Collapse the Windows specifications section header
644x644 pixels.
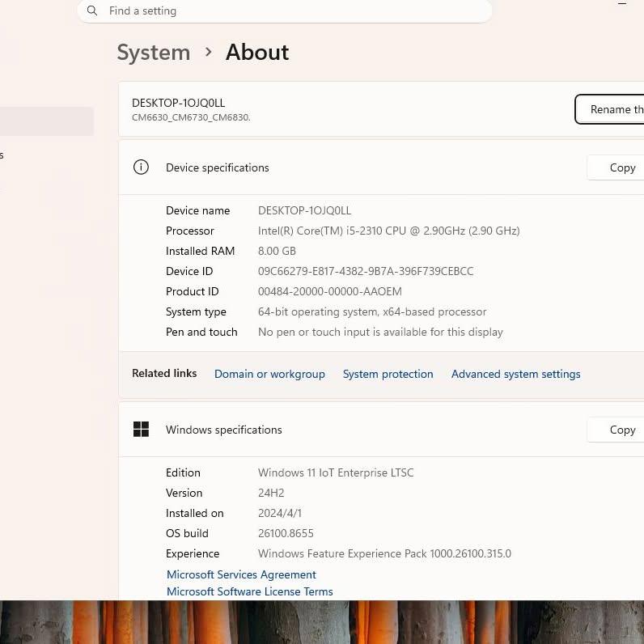pyautogui.click(x=381, y=430)
